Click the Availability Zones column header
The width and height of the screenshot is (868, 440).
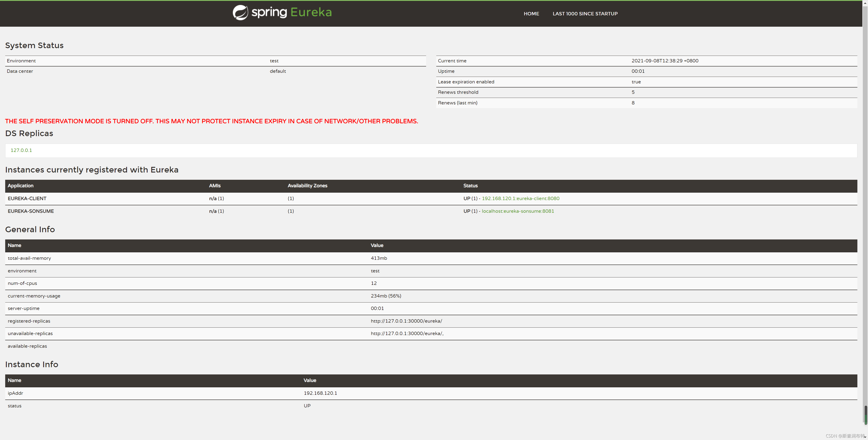pyautogui.click(x=307, y=186)
